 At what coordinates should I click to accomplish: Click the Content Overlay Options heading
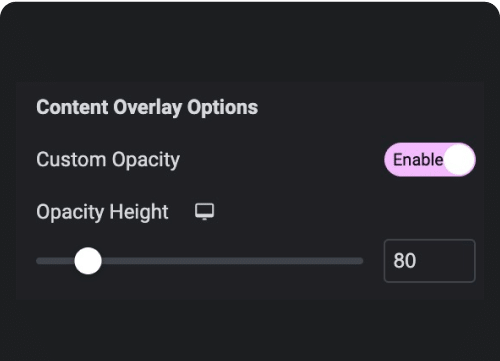point(147,107)
